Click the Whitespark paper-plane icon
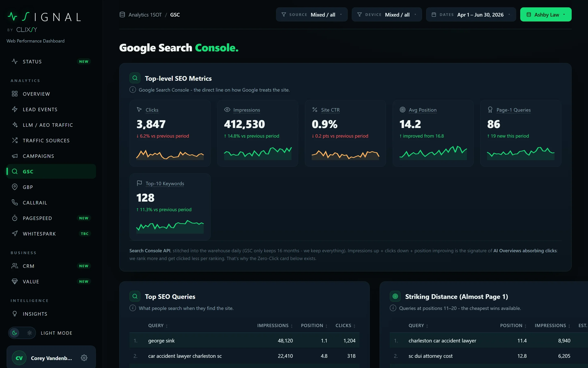Viewport: 588px width, 368px height. [14, 233]
